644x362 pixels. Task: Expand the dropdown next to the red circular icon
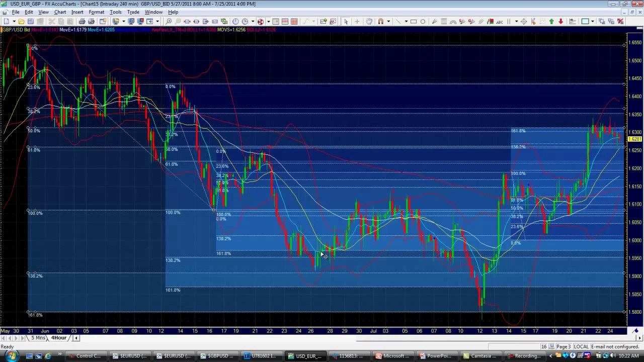pyautogui.click(x=268, y=21)
